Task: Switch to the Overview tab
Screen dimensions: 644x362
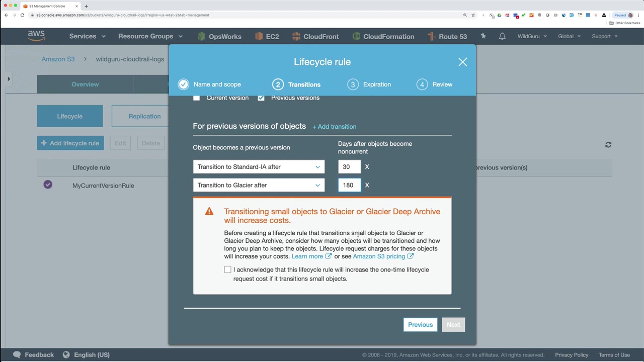Action: tap(85, 84)
